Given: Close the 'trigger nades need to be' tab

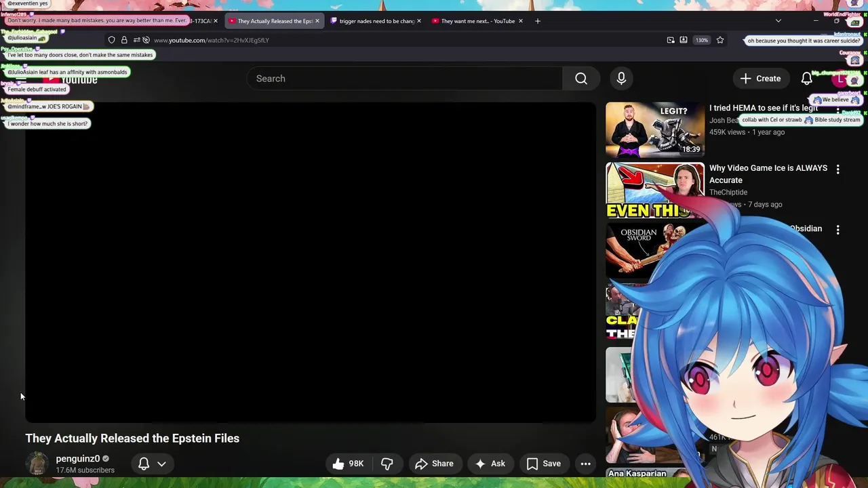Looking at the screenshot, I should [418, 21].
